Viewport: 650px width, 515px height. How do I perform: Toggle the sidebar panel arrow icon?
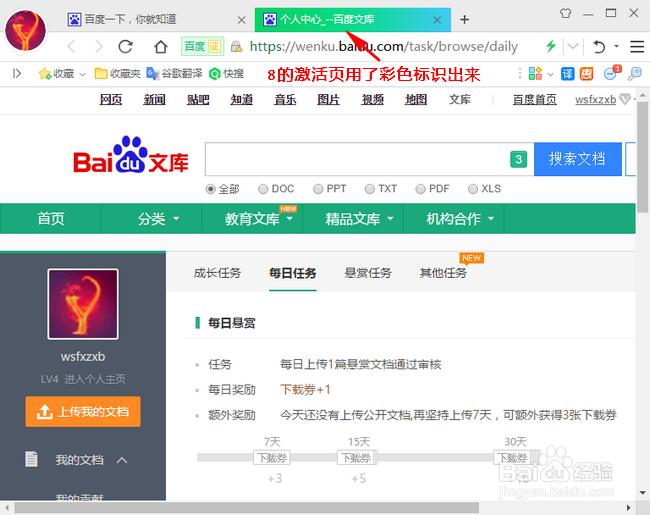coord(17,74)
